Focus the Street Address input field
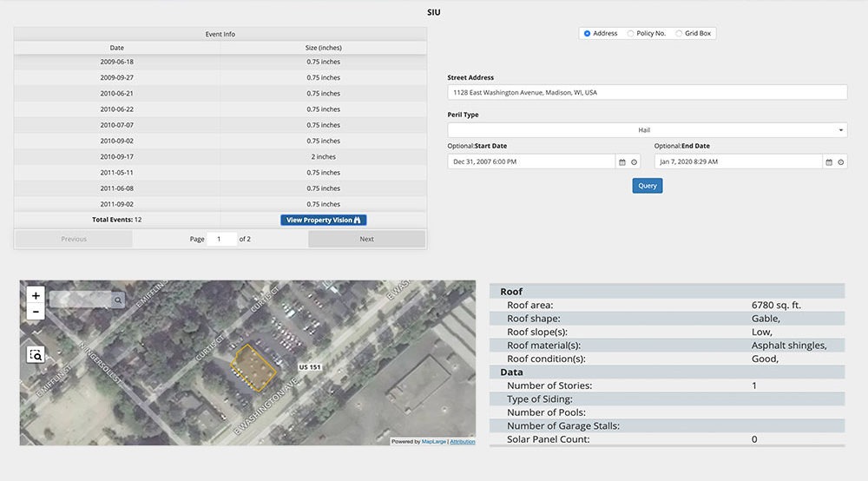 tap(648, 92)
